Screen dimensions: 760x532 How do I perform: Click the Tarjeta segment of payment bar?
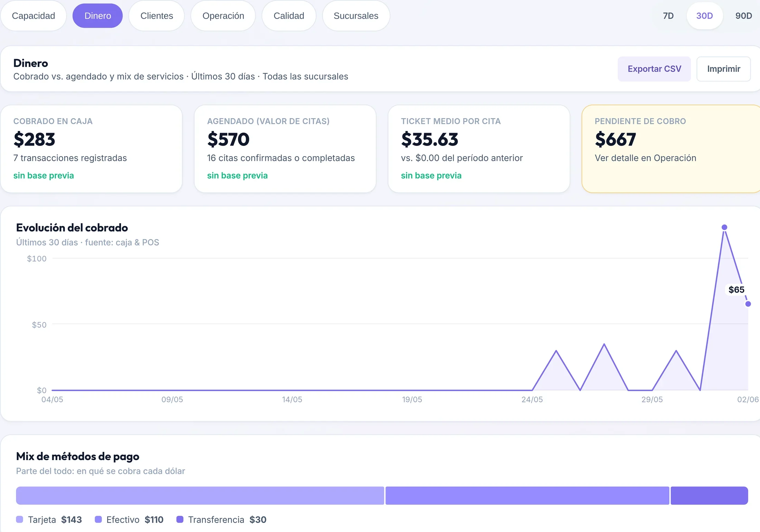200,496
